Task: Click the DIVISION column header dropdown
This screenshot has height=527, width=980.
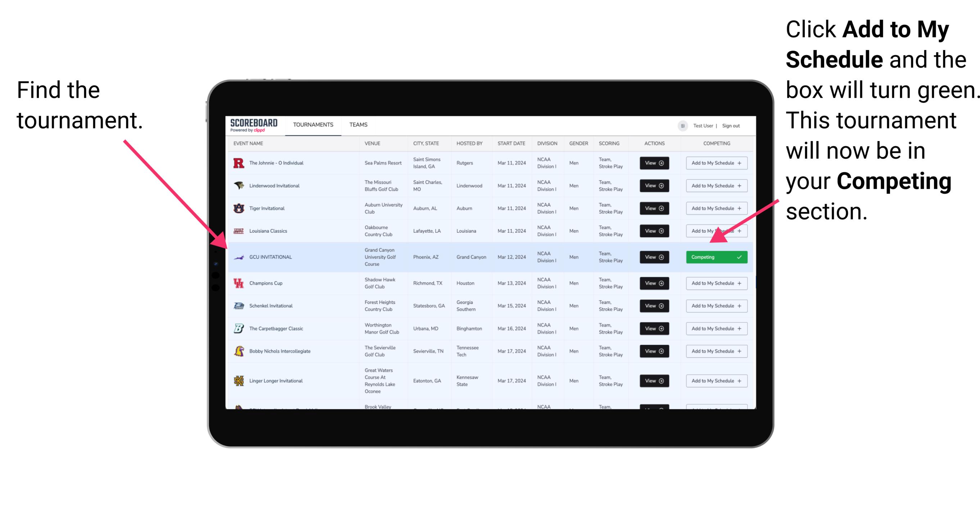Action: tap(546, 144)
